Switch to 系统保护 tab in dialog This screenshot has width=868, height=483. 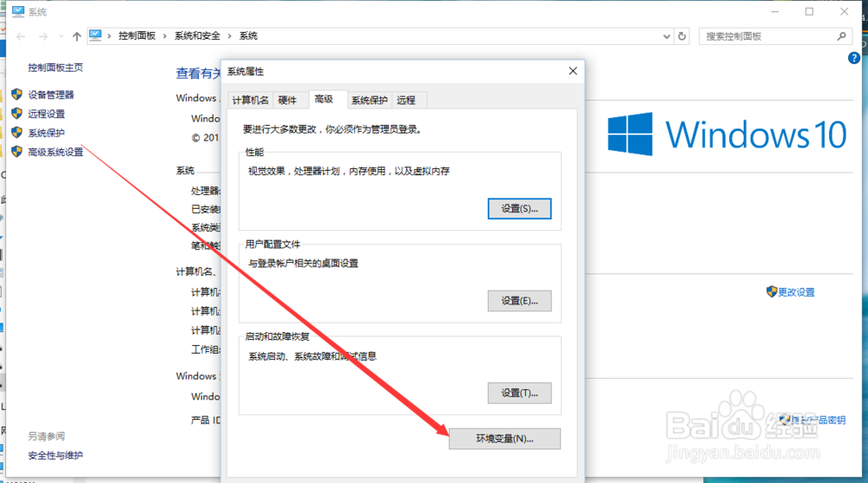pos(369,100)
